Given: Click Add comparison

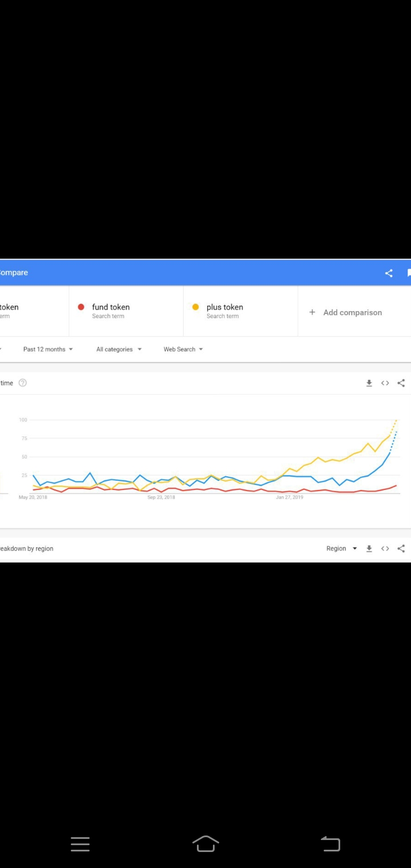Looking at the screenshot, I should (346, 312).
